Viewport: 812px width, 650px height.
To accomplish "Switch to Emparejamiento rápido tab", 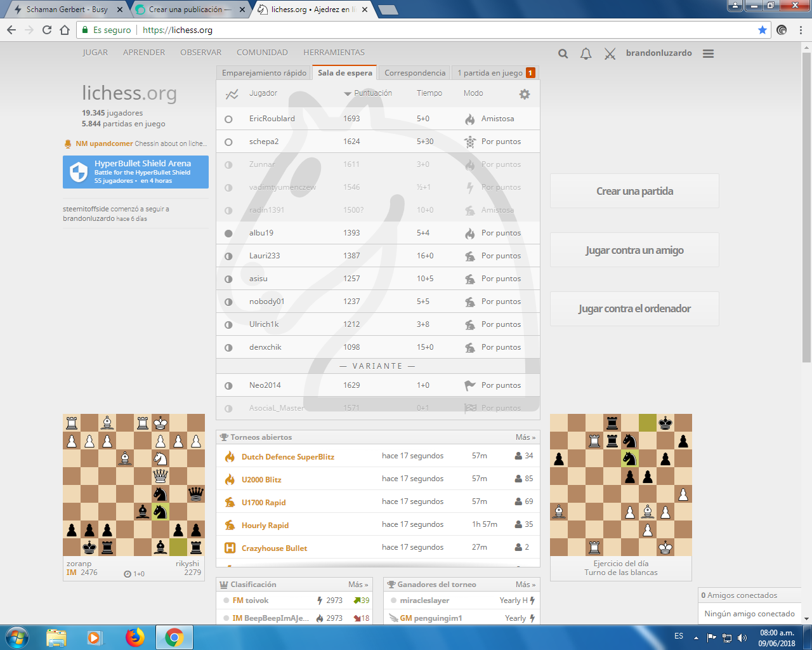I will point(264,73).
